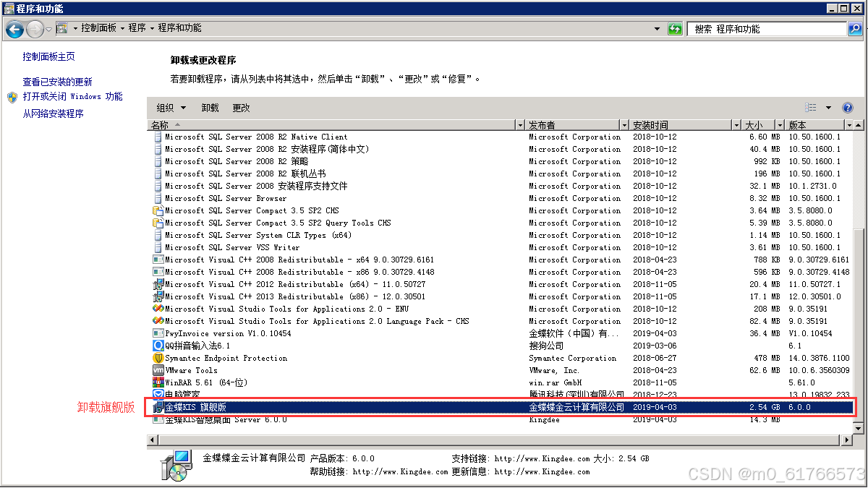This screenshot has height=488, width=868.
Task: Click the Back navigation arrow
Action: (x=14, y=29)
